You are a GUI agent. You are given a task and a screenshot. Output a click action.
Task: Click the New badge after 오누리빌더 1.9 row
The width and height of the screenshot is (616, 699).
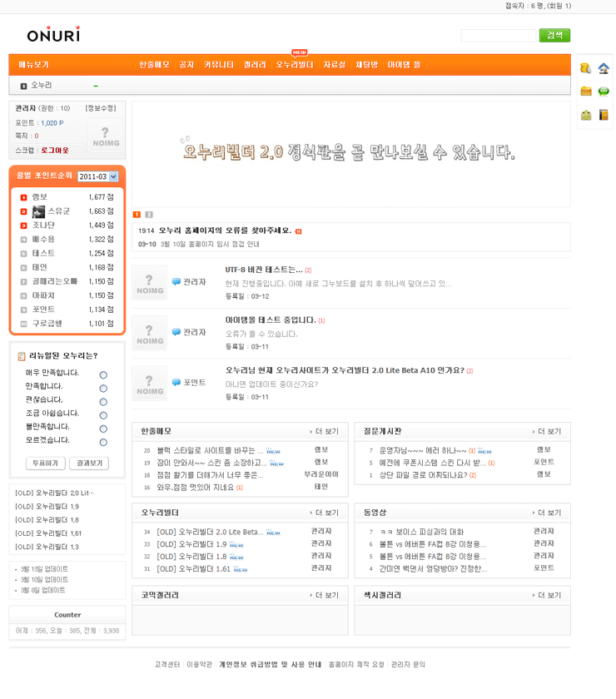(236, 545)
